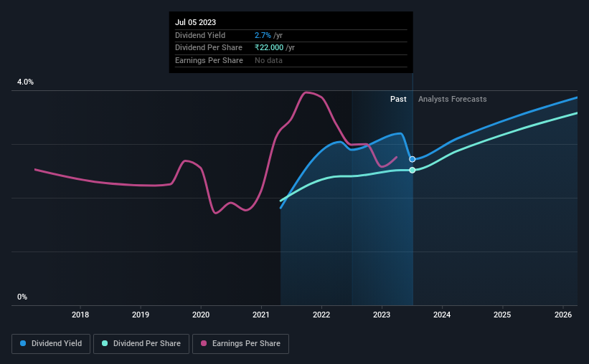Image resolution: width=589 pixels, height=364 pixels.
Task: Click the Analysts Forecasts label
Action: point(452,99)
